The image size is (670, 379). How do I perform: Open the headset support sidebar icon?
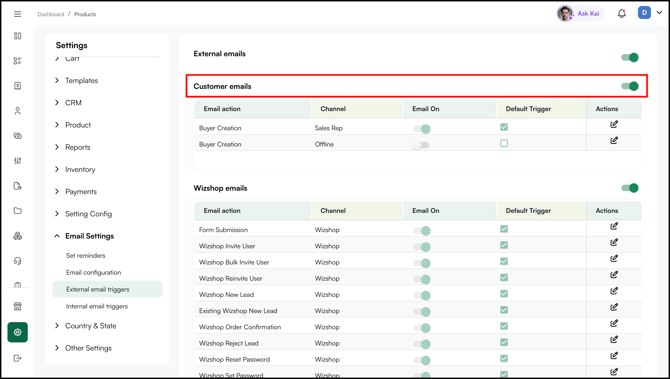pyautogui.click(x=18, y=261)
